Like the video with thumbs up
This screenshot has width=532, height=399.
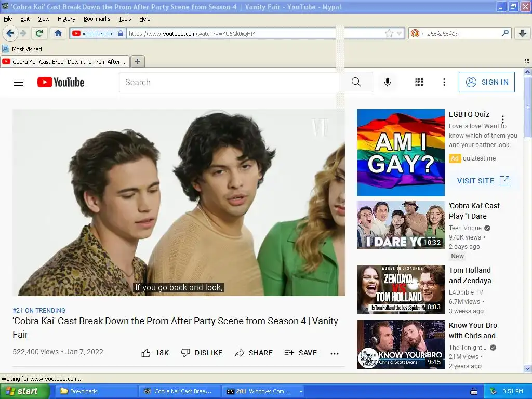[155, 353]
